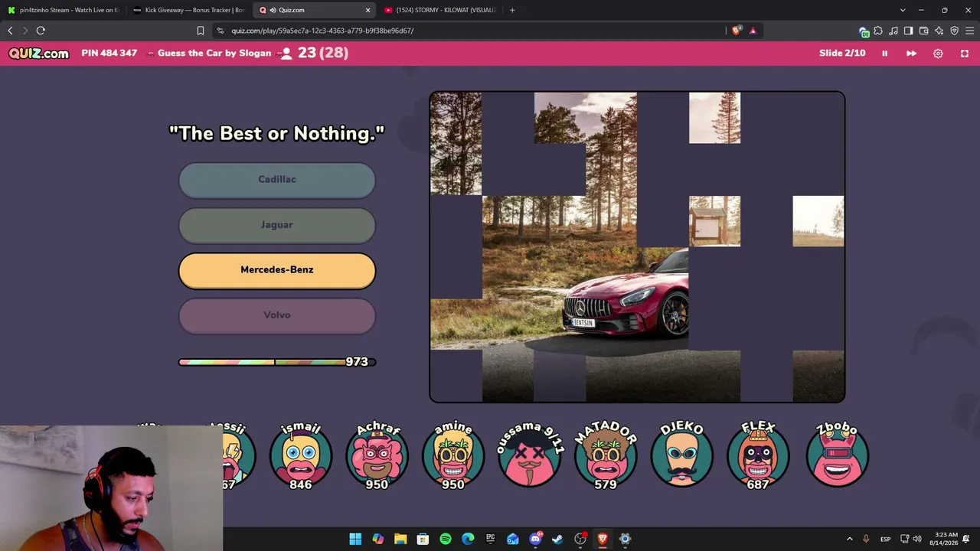Expand the tab search dropdown
980x551 pixels.
pos(903,10)
